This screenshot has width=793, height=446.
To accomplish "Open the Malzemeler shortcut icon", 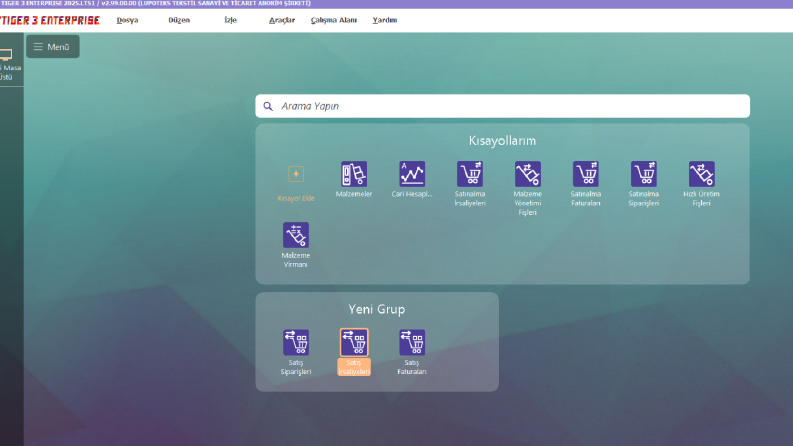I will 354,174.
